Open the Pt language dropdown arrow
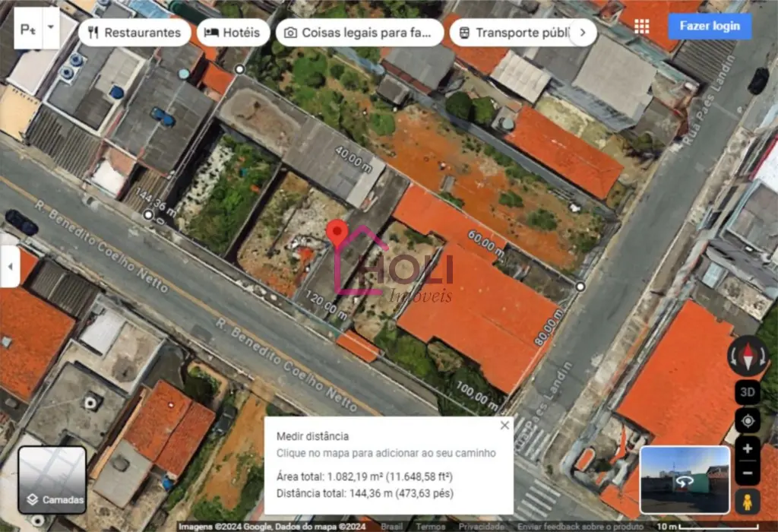Viewport: 778px width, 532px height. coord(51,27)
